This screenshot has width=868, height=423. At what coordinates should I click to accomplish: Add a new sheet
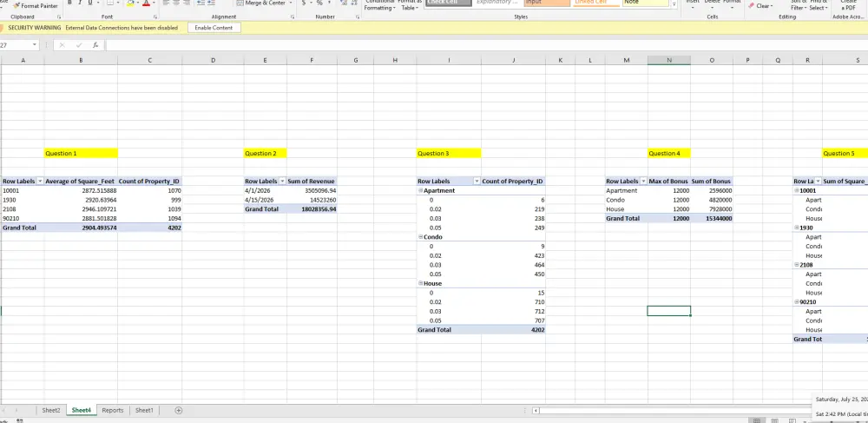tap(178, 410)
